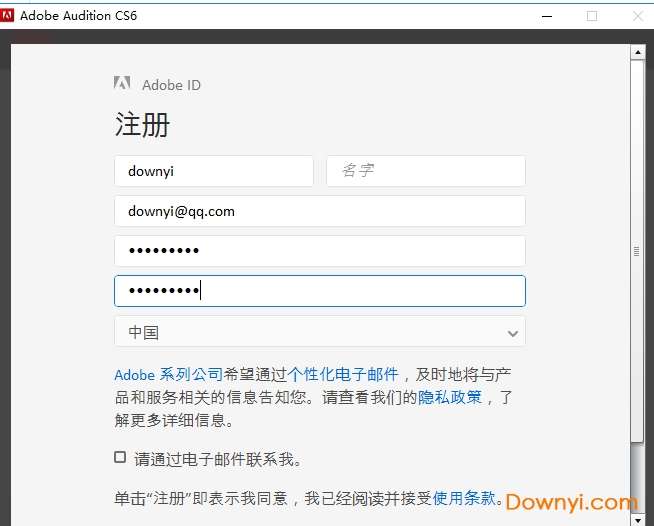Click the vertical scrollbar thumb
The height and width of the screenshot is (526, 654).
pyautogui.click(x=637, y=251)
